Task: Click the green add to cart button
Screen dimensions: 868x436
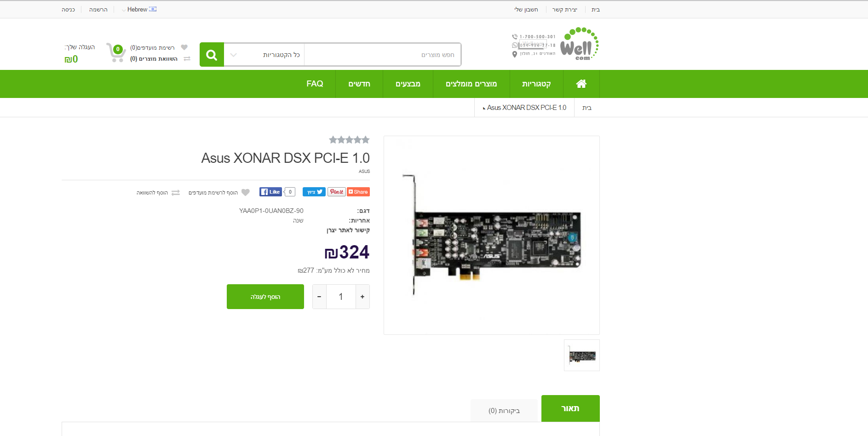Action: (265, 297)
